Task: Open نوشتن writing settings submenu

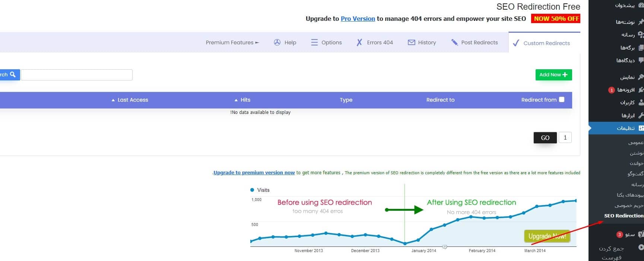Action: pyautogui.click(x=637, y=153)
